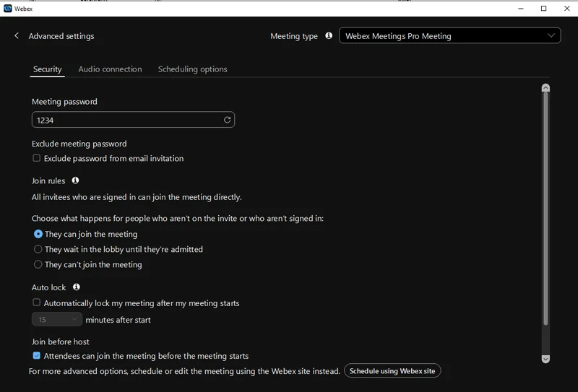The height and width of the screenshot is (392, 578).
Task: Switch to the Security tab
Action: tap(47, 69)
